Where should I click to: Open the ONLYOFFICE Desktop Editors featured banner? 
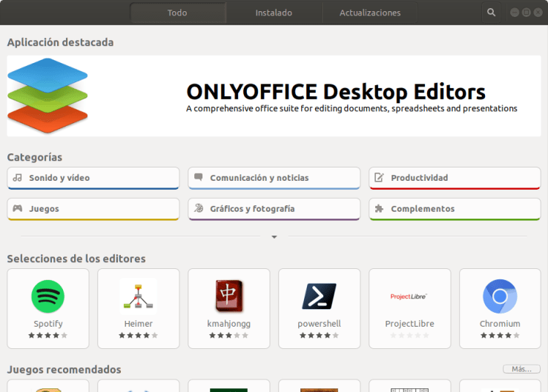[x=274, y=96]
